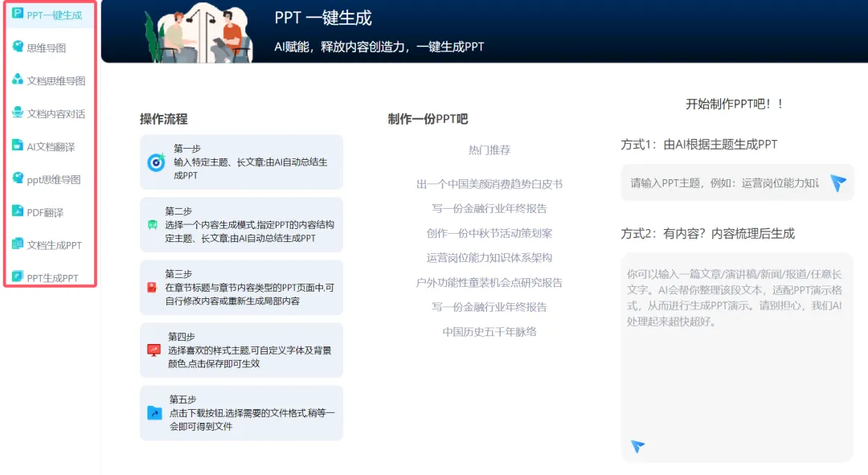
Task: Click the 制作一份PPT吧 heading
Action: 428,119
